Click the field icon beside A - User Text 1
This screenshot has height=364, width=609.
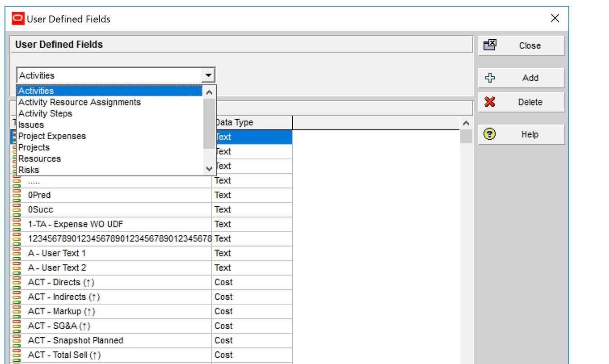pyautogui.click(x=17, y=253)
